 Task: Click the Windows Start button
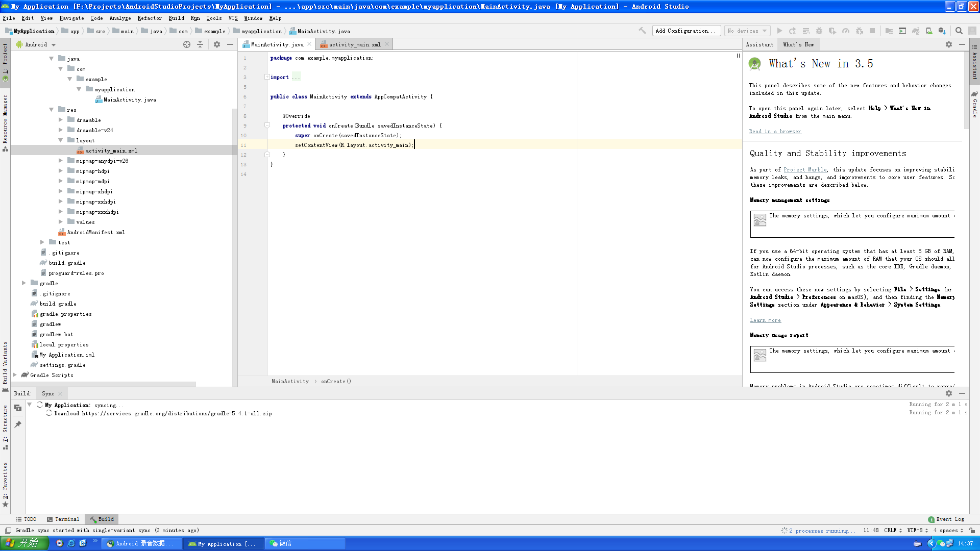[x=24, y=543]
